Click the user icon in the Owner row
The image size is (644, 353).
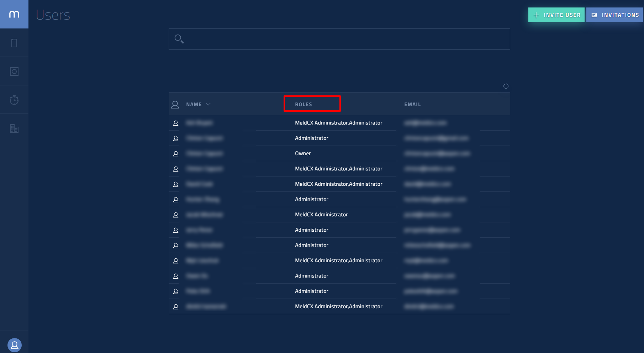[x=176, y=154]
